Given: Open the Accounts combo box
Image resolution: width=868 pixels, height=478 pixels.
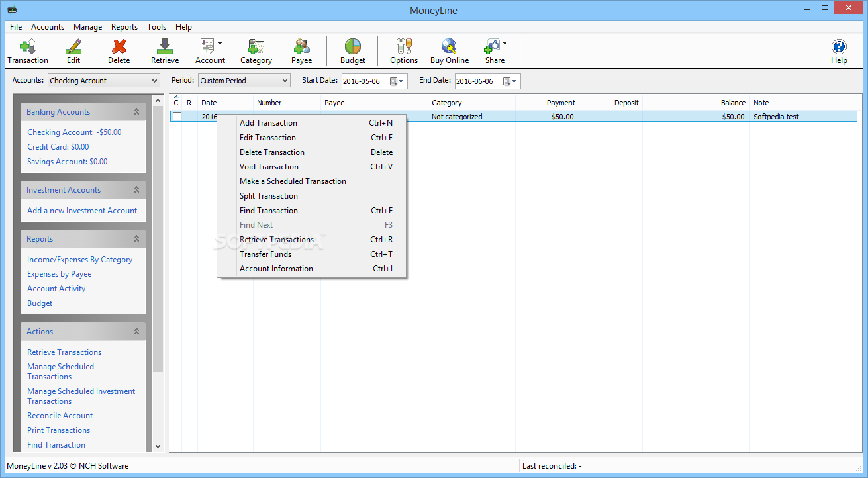Looking at the screenshot, I should (x=104, y=81).
